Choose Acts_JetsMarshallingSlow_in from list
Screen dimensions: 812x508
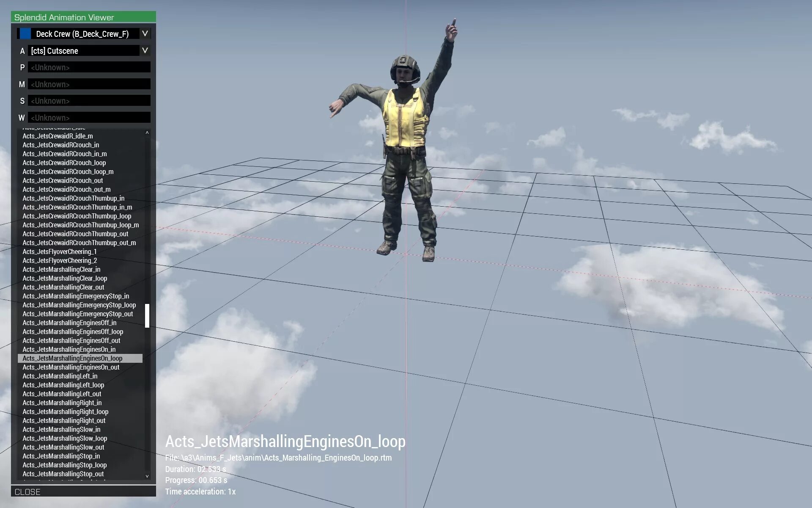tap(61, 429)
